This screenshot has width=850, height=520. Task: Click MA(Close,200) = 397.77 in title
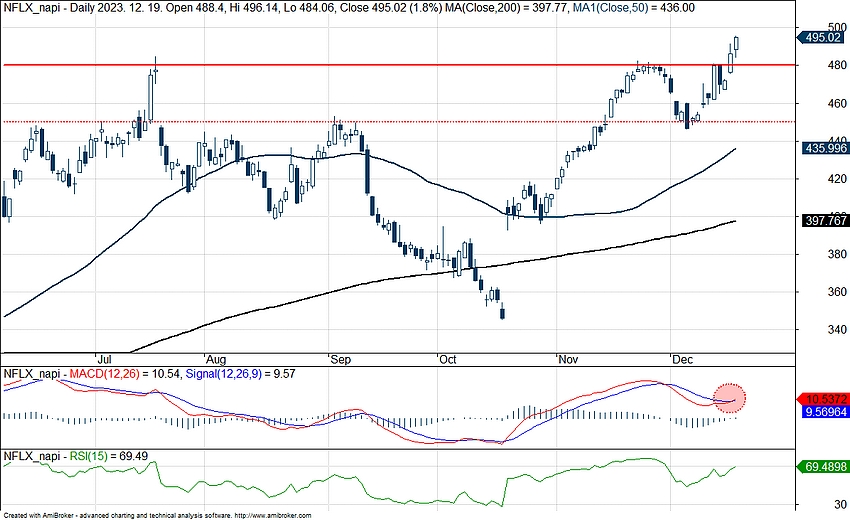tap(506, 8)
